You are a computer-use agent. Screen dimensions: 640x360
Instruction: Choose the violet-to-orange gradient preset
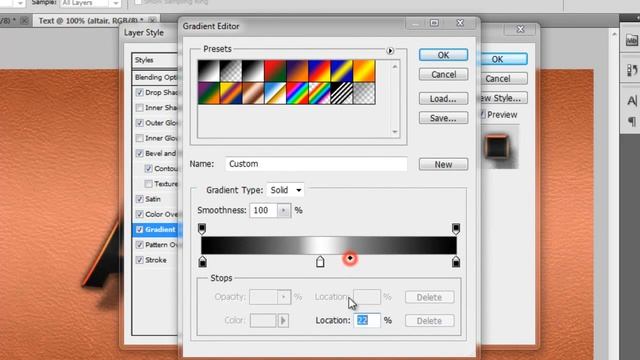click(x=297, y=71)
